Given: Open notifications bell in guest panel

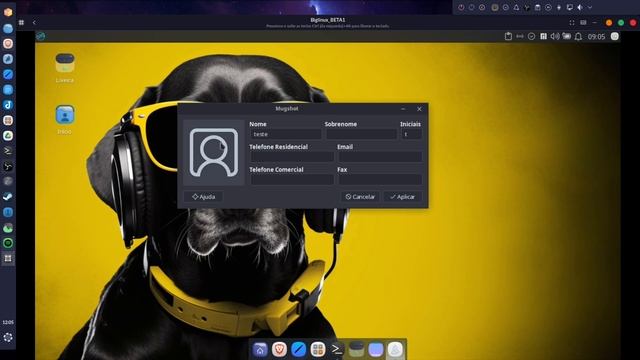Looking at the screenshot, I should pyautogui.click(x=578, y=36).
